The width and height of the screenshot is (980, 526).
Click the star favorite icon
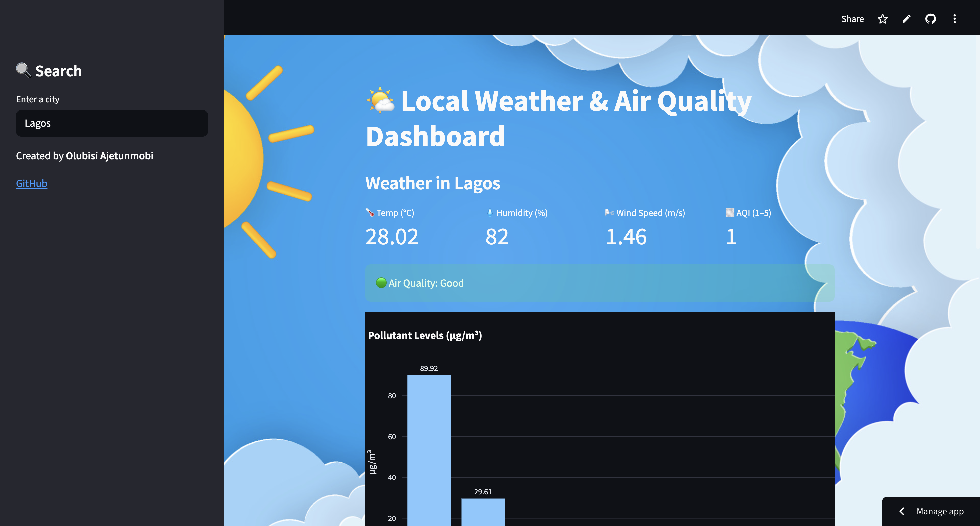882,19
